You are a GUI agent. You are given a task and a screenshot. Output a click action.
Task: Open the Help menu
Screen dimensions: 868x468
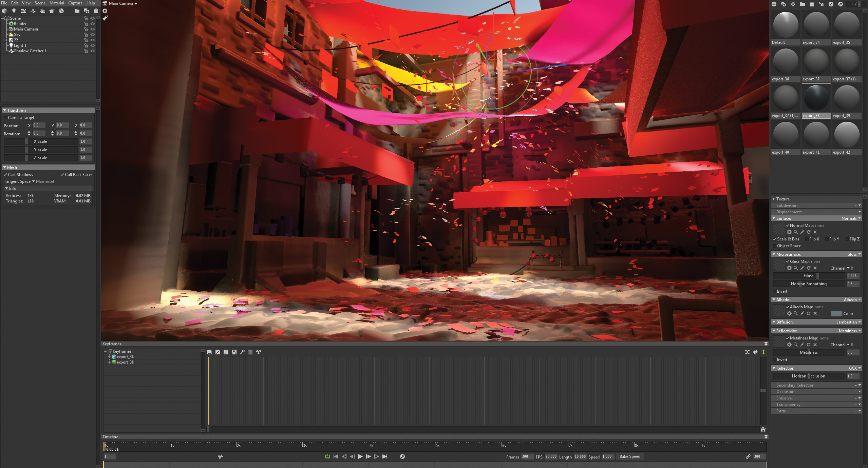pyautogui.click(x=91, y=3)
